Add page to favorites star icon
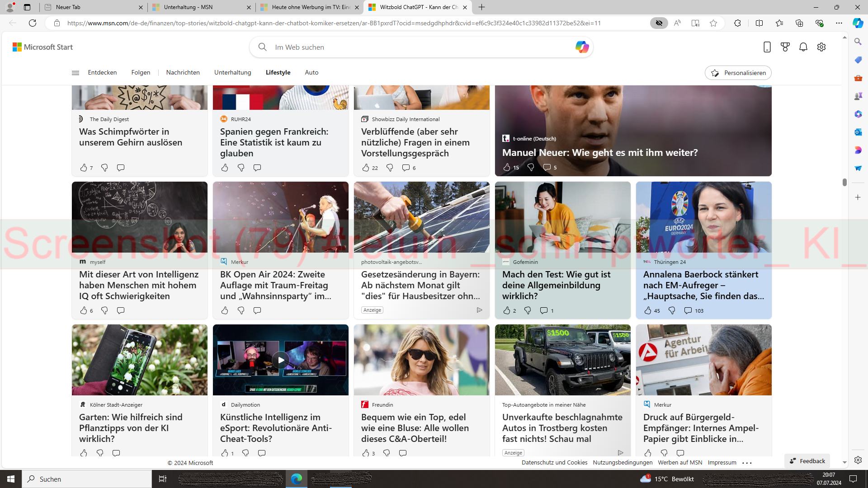 pos(713,23)
